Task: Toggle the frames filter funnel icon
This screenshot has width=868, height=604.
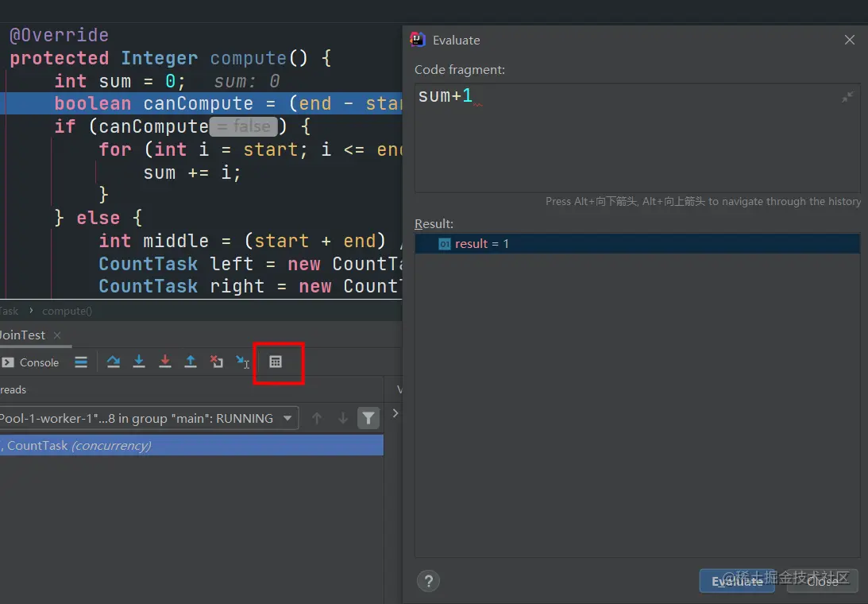Action: click(368, 418)
